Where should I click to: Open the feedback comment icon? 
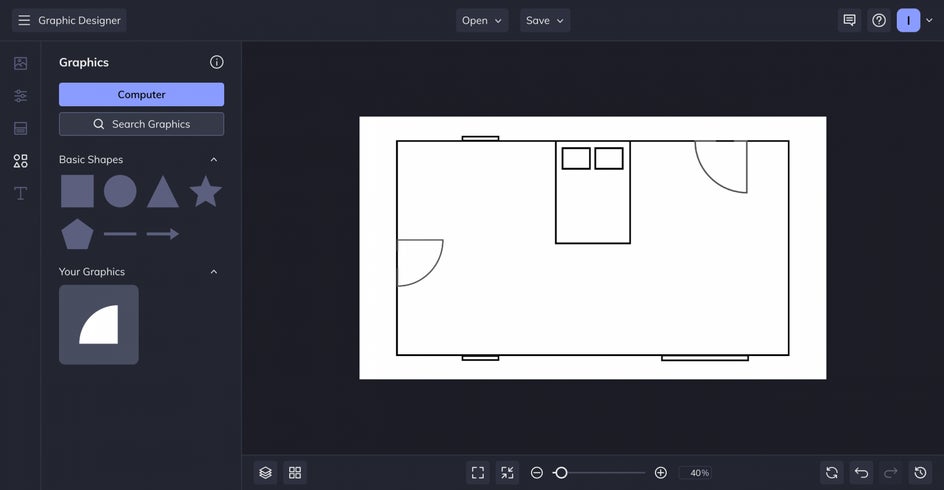[x=849, y=20]
